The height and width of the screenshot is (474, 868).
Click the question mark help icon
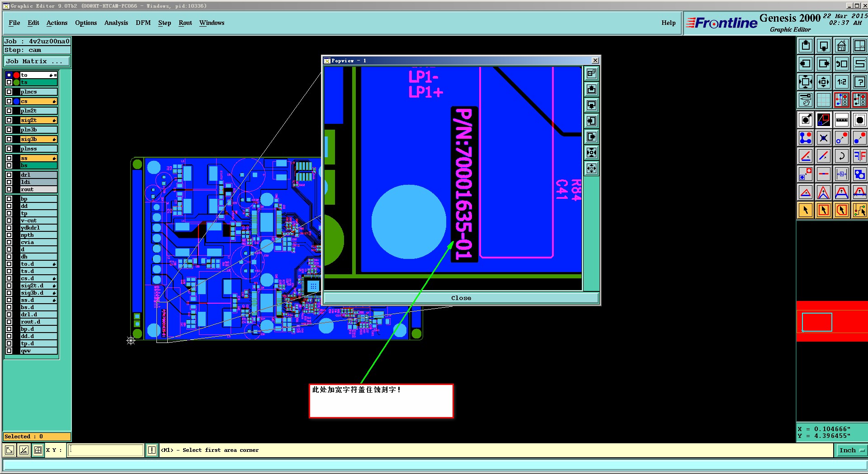[x=859, y=82]
